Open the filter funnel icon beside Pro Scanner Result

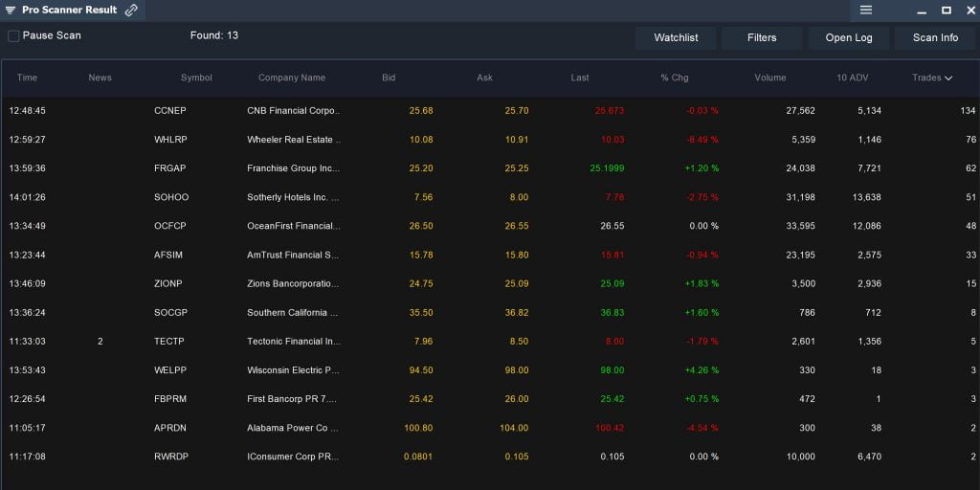pyautogui.click(x=11, y=10)
